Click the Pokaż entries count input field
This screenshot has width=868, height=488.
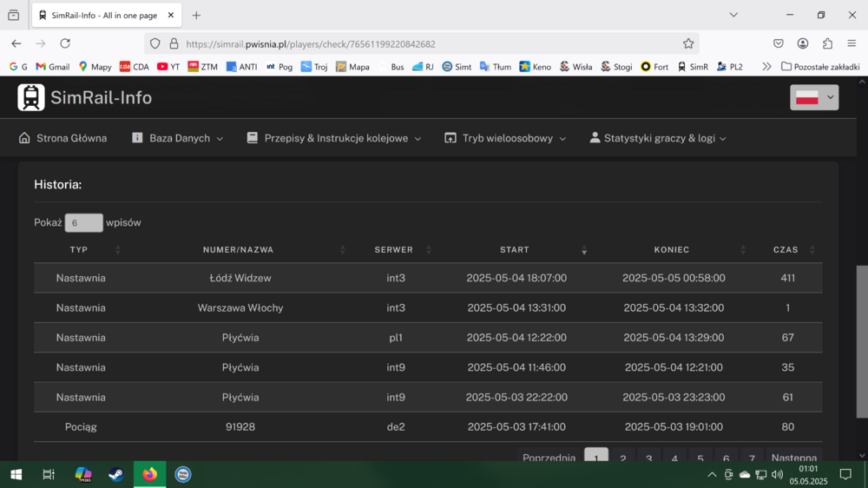tap(83, 223)
